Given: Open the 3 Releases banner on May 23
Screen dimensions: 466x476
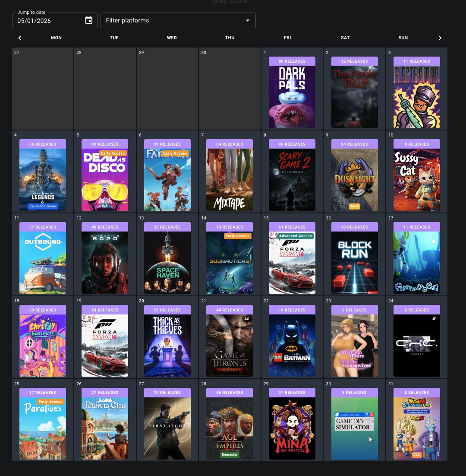Looking at the screenshot, I should pyautogui.click(x=354, y=310).
